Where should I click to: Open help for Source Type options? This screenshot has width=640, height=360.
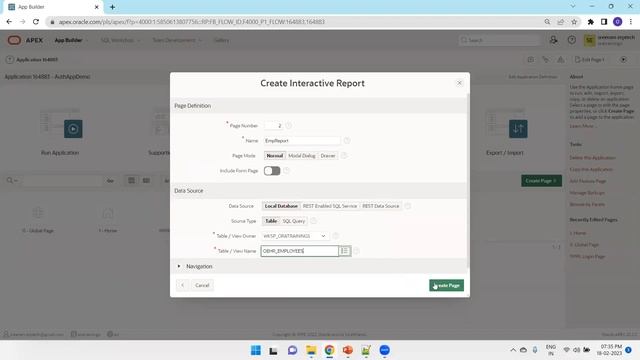coord(313,221)
